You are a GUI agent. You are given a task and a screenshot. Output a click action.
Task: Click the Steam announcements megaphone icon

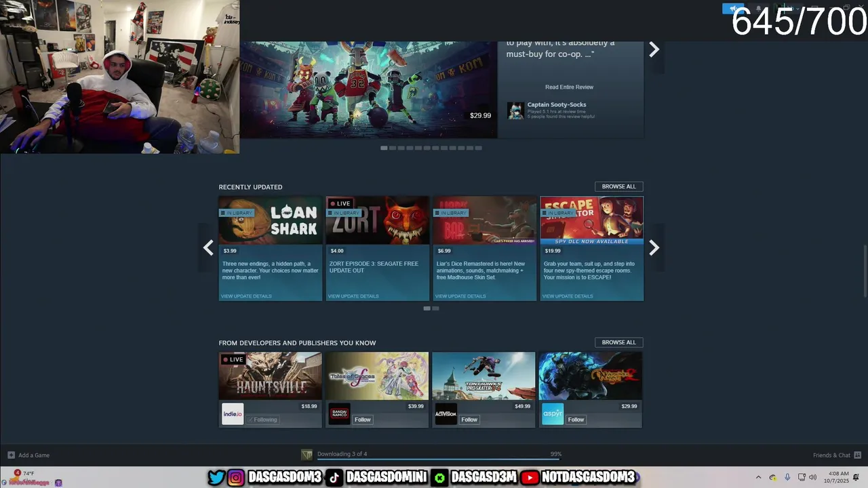point(733,9)
